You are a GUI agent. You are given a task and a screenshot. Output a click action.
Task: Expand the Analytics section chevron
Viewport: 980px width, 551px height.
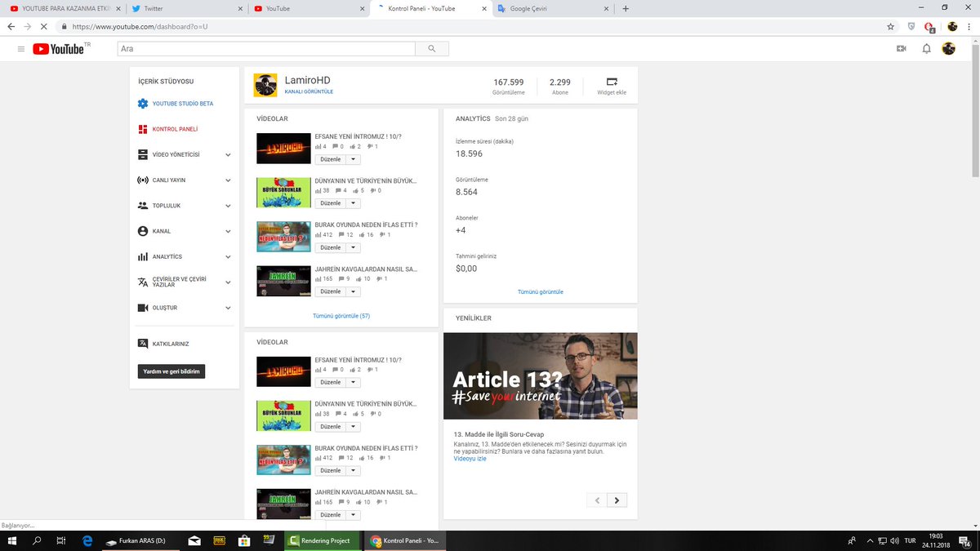tap(228, 257)
